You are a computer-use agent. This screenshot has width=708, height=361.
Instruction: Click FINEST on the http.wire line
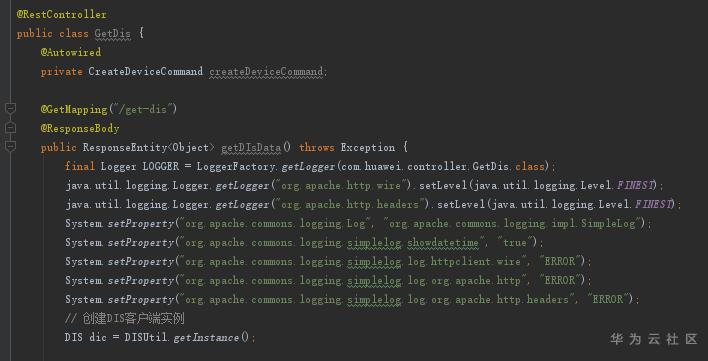click(x=635, y=185)
